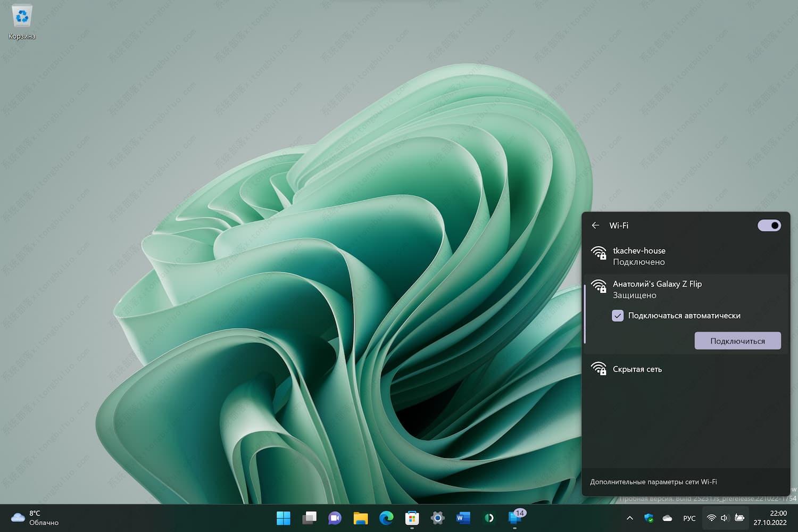This screenshot has height=532, width=798.
Task: Uncheck Подключаться автоматически for Anatoliy's network
Action: point(618,315)
